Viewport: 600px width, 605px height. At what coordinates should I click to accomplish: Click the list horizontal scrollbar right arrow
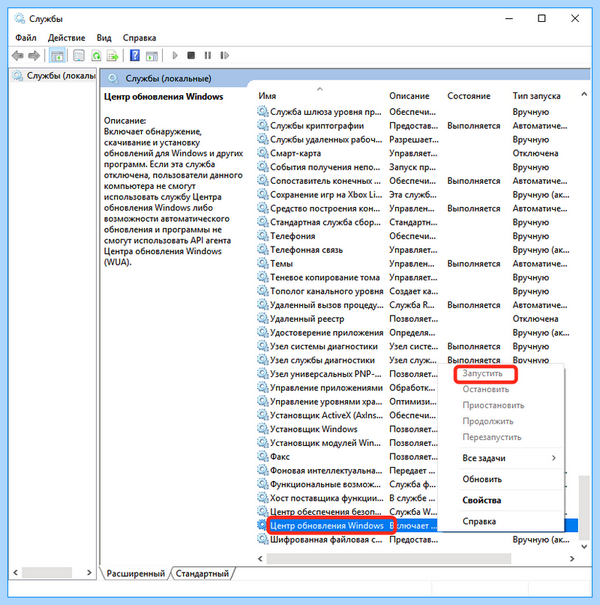click(x=571, y=558)
